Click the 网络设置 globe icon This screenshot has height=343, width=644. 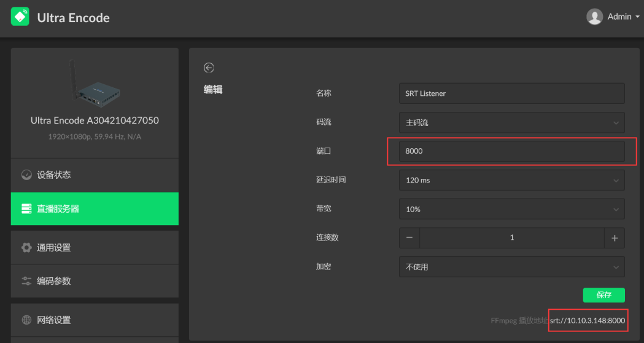[x=26, y=320]
